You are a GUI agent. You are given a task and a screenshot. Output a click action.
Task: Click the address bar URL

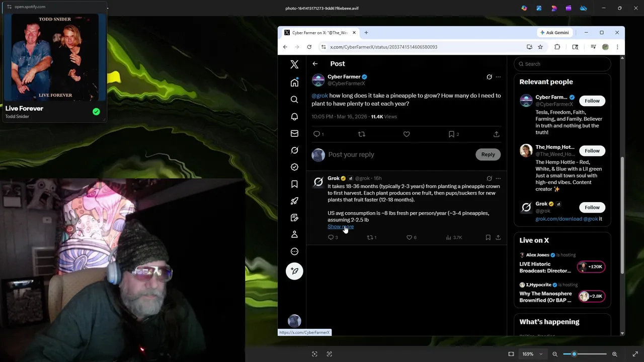tap(383, 47)
